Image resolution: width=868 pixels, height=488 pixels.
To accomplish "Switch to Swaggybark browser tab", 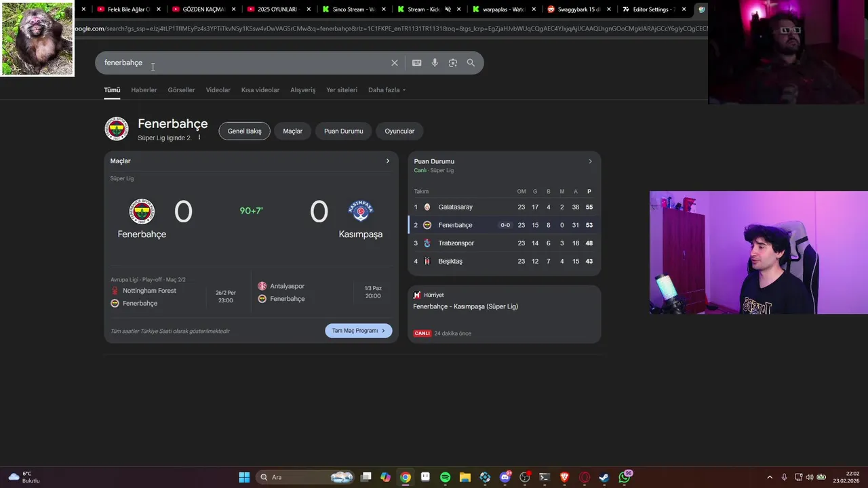I will click(x=577, y=9).
